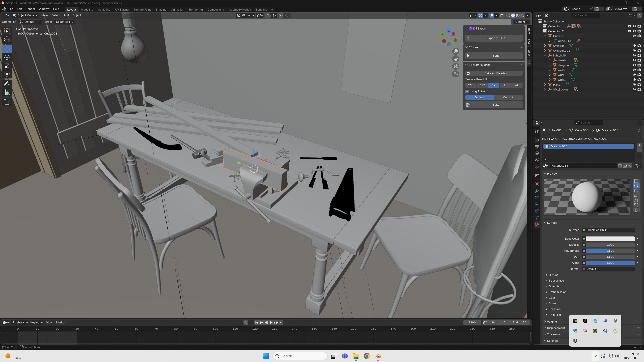Switch to the Shading workspace tab
Image resolution: width=644 pixels, height=362 pixels.
pyautogui.click(x=161, y=10)
